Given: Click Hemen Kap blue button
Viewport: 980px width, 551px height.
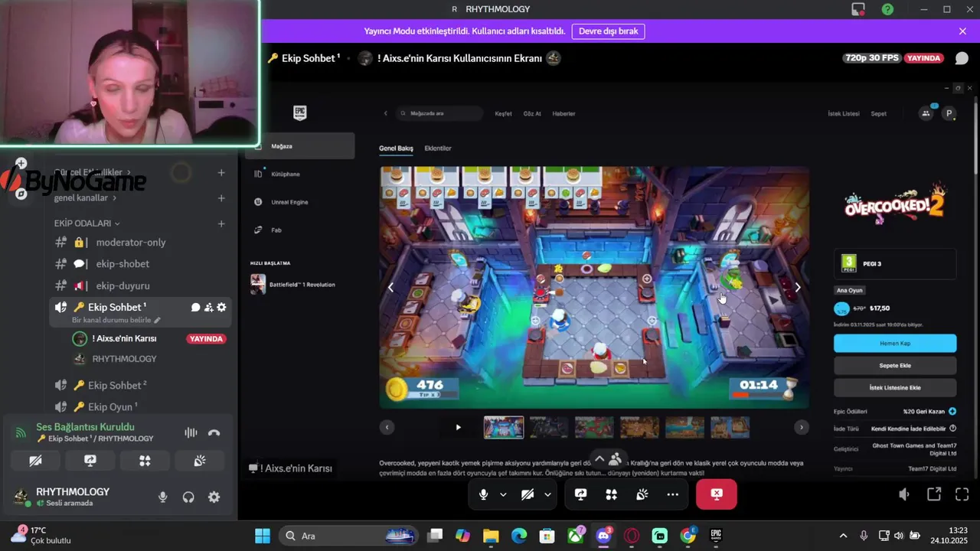Looking at the screenshot, I should point(895,344).
